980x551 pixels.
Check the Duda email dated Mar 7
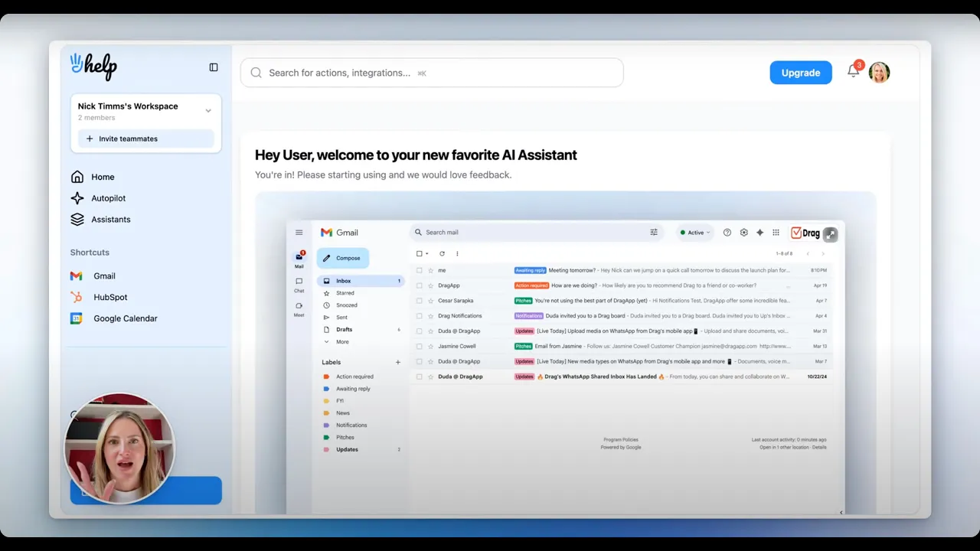tap(419, 361)
